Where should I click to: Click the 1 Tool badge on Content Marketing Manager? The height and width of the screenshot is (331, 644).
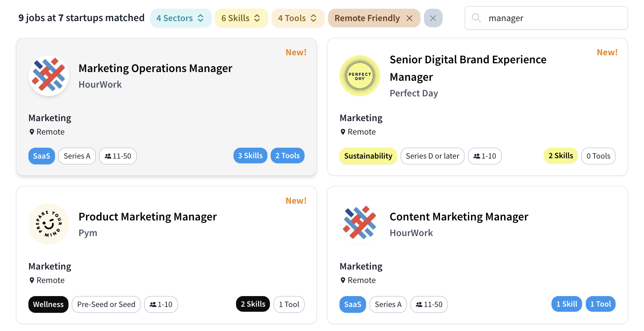click(x=600, y=304)
